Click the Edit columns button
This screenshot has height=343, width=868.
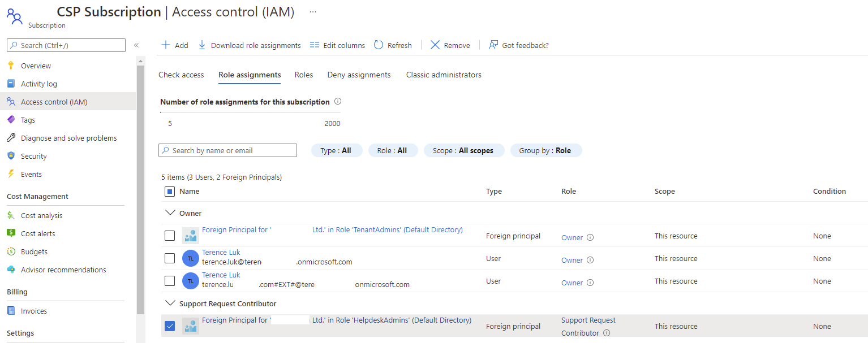338,45
